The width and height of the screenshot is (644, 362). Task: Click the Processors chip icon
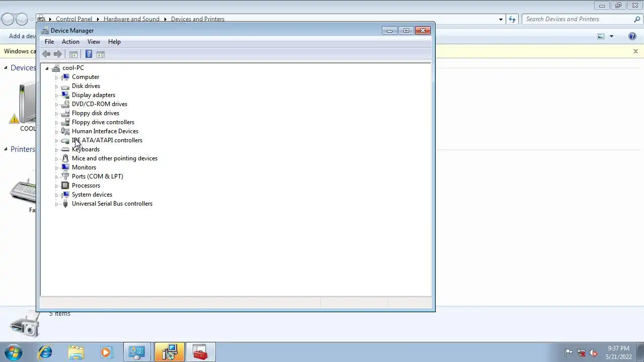click(x=65, y=186)
